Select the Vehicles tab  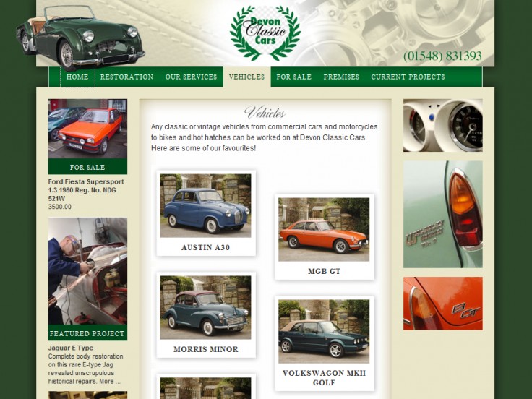pyautogui.click(x=246, y=77)
